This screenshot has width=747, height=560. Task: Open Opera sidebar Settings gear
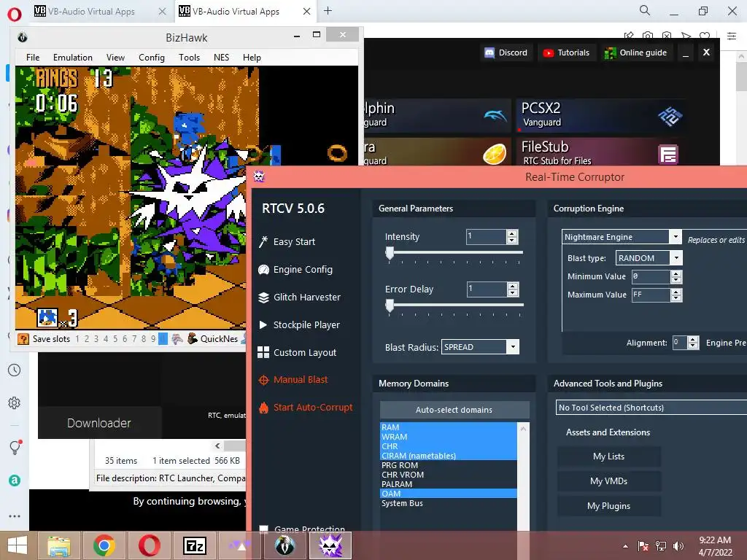pyautogui.click(x=15, y=402)
